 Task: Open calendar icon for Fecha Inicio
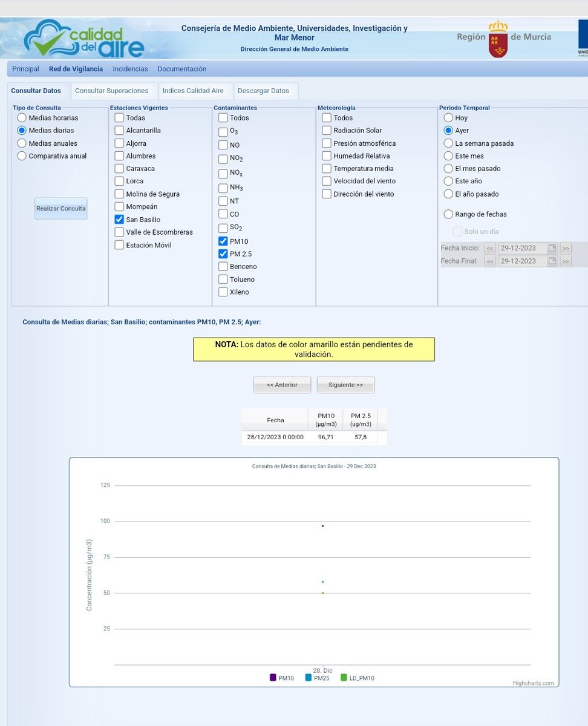click(552, 248)
